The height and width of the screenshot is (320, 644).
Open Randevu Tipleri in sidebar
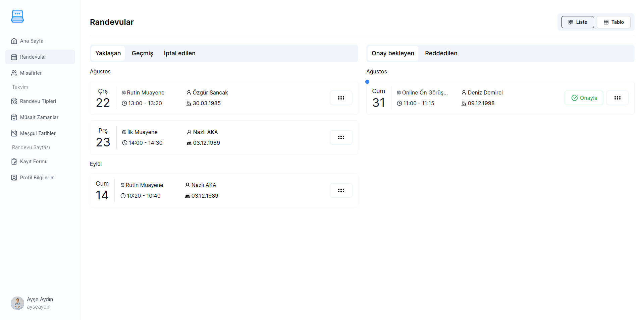tap(38, 101)
